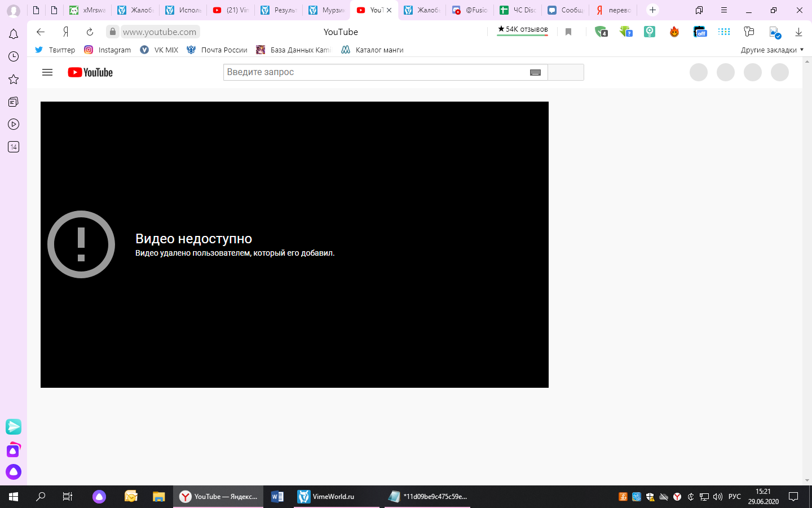Screen dimensions: 812x508
Task: Open downloads arrow icon
Action: point(798,32)
